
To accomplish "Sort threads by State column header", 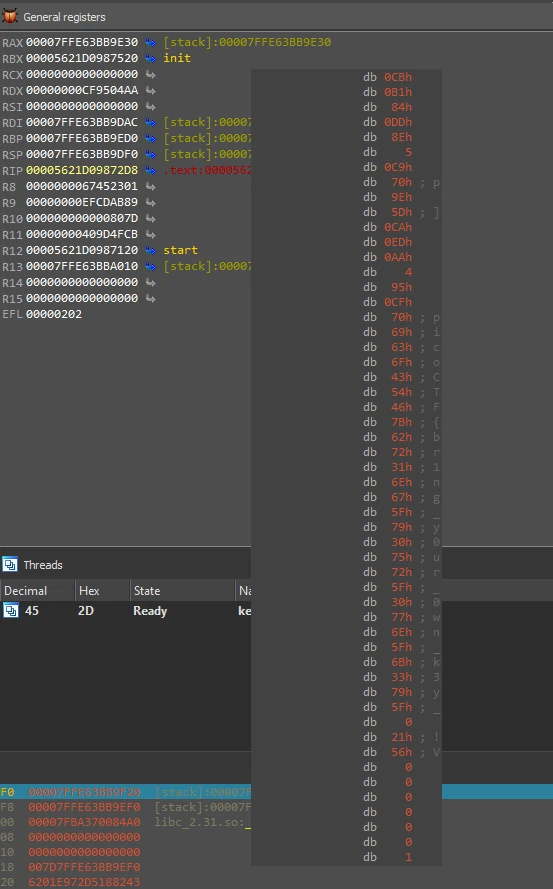I will (182, 591).
